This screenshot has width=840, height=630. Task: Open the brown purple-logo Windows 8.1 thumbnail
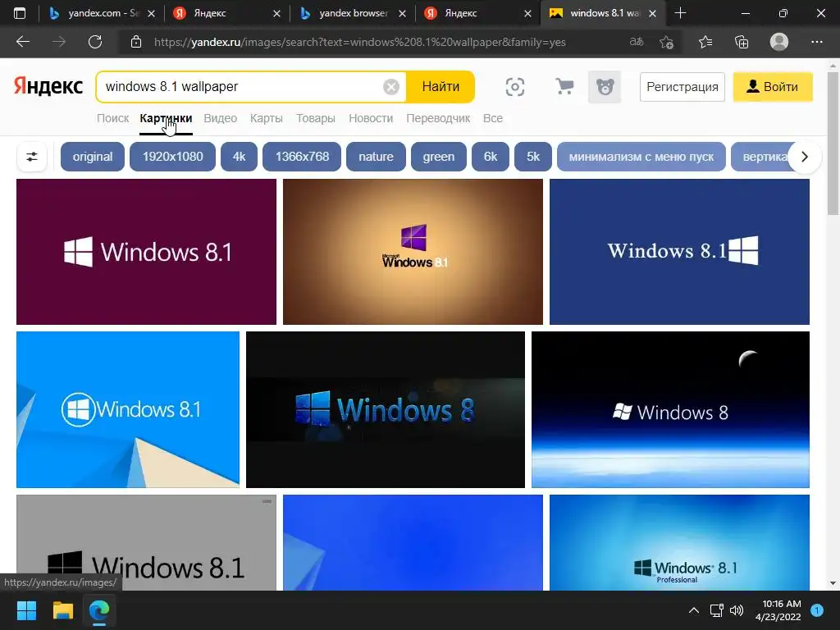413,252
